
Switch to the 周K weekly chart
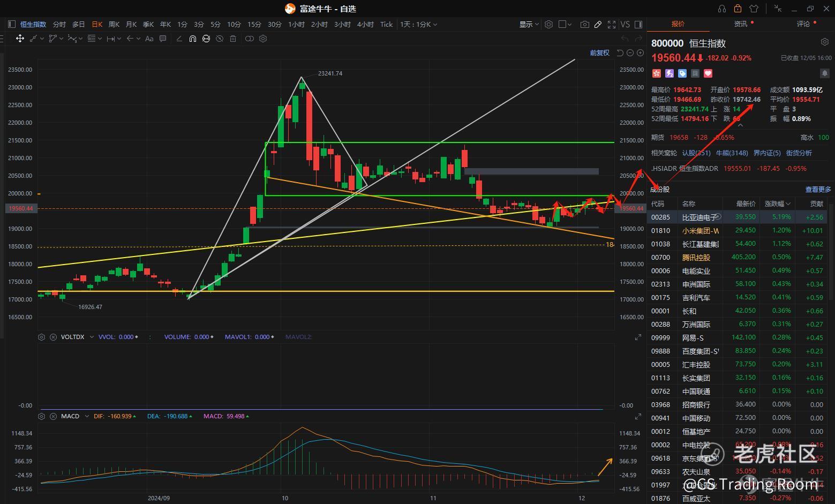coord(114,24)
